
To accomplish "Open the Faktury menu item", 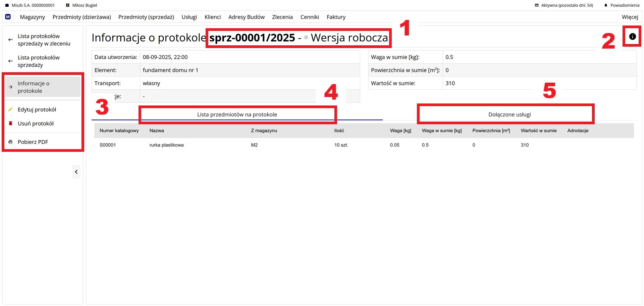I will click(x=336, y=17).
